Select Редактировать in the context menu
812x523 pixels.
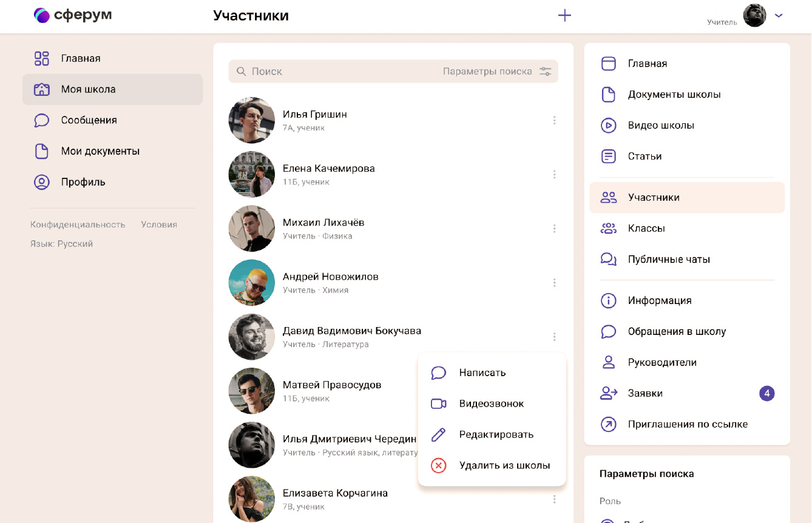click(x=496, y=434)
